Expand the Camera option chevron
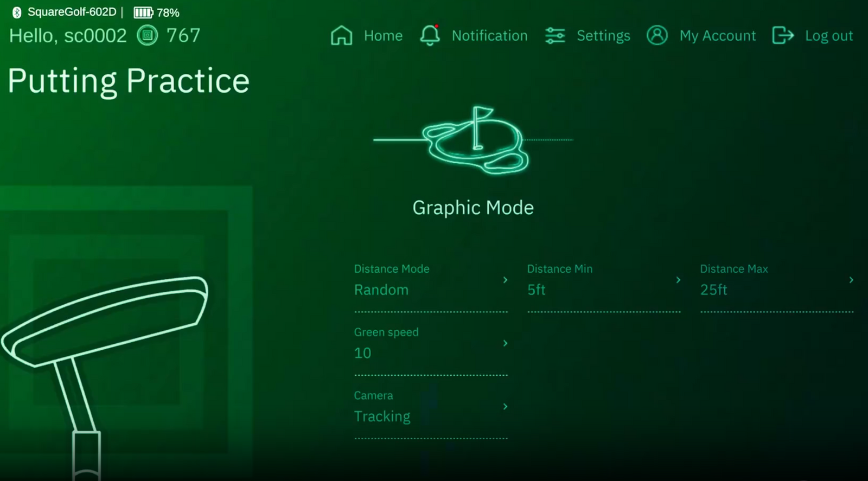868x481 pixels. tap(505, 407)
